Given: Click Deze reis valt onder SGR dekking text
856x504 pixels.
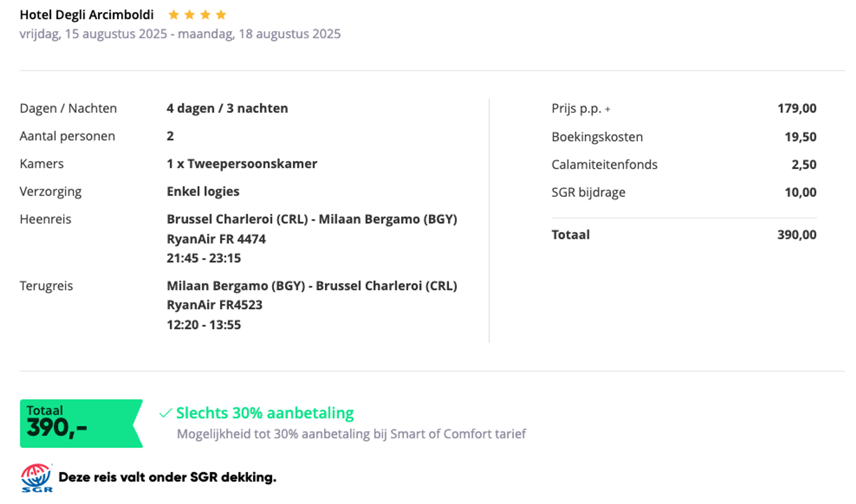Looking at the screenshot, I should pos(167,477).
